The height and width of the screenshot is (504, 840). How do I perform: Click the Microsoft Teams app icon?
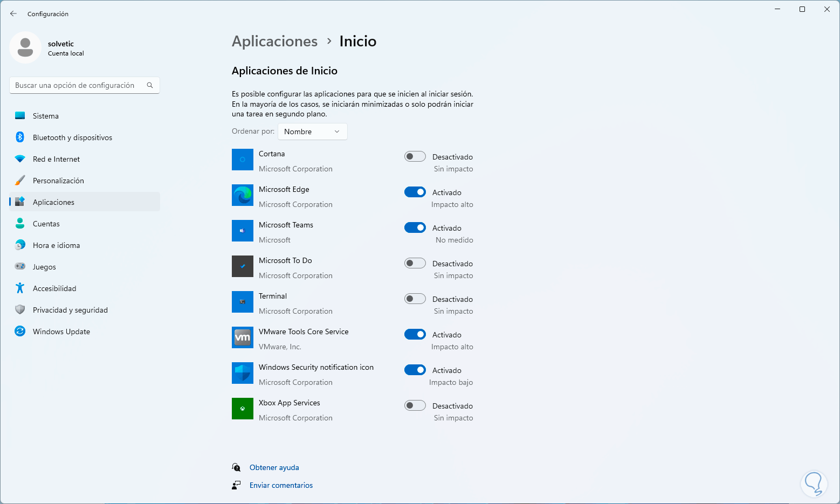coord(243,231)
